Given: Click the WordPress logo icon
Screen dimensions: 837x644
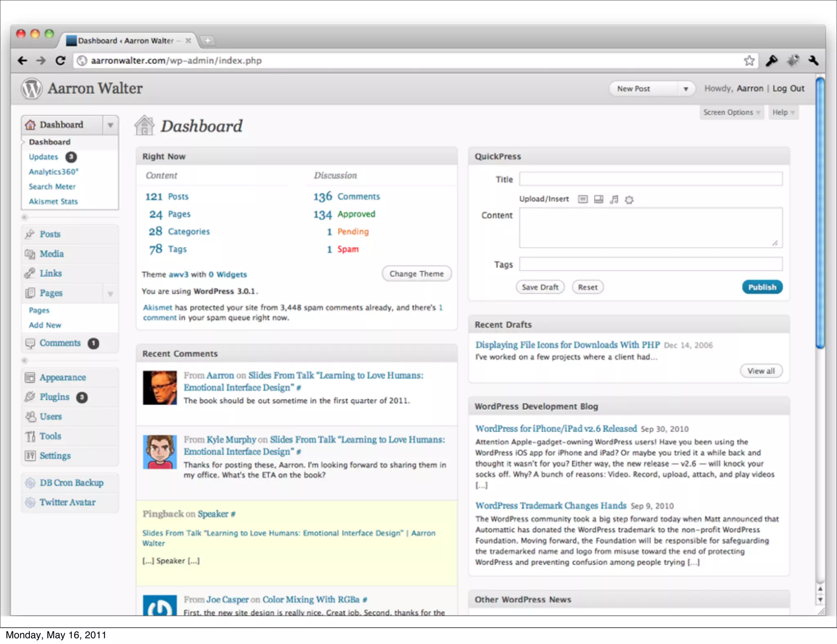Looking at the screenshot, I should click(x=31, y=88).
